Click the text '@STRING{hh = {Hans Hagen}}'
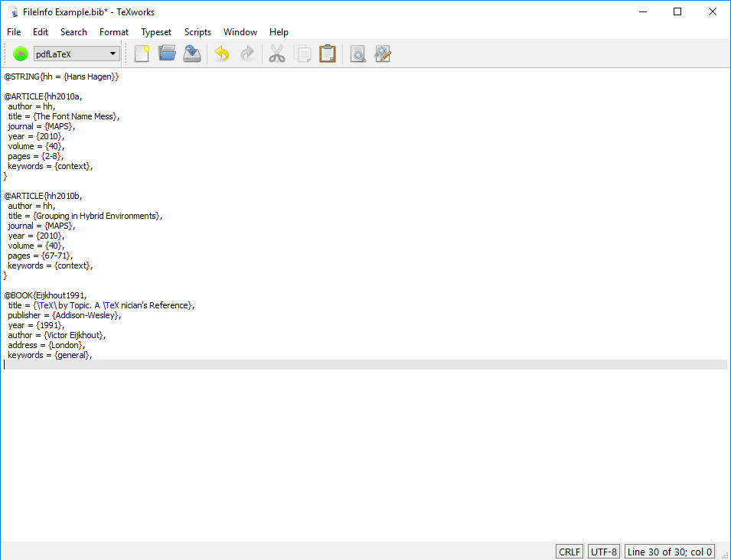 click(61, 77)
